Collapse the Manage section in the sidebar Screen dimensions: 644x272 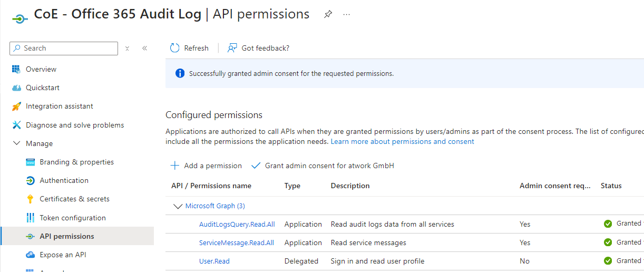point(16,143)
